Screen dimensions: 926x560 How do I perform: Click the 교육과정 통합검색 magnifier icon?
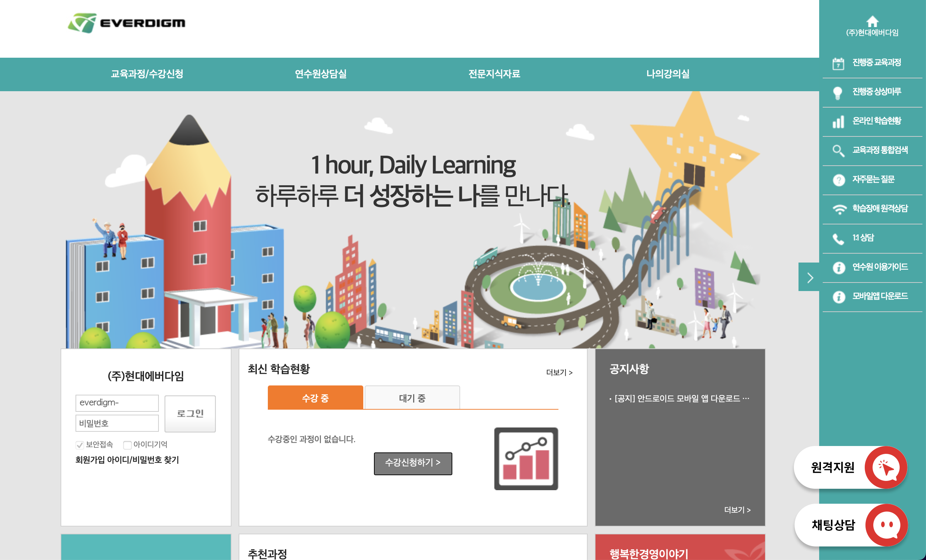click(x=839, y=151)
